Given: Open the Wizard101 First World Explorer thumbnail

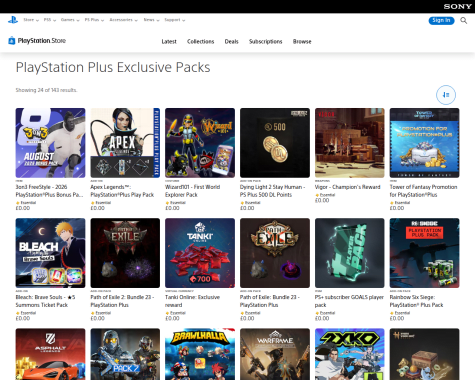Looking at the screenshot, I should tap(200, 143).
